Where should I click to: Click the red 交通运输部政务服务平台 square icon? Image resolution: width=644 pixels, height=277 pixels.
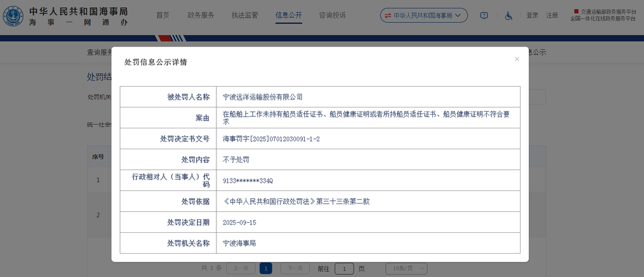click(576, 11)
